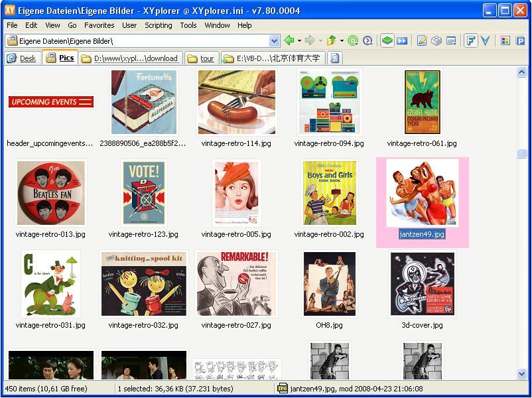
Task: Open the Up button dropdown arrow
Action: coord(342,41)
